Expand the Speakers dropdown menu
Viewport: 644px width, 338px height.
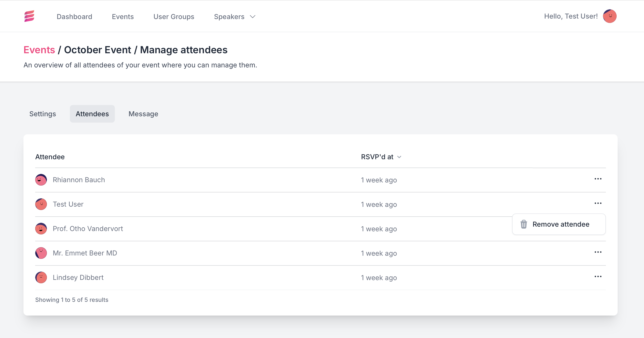[229, 17]
